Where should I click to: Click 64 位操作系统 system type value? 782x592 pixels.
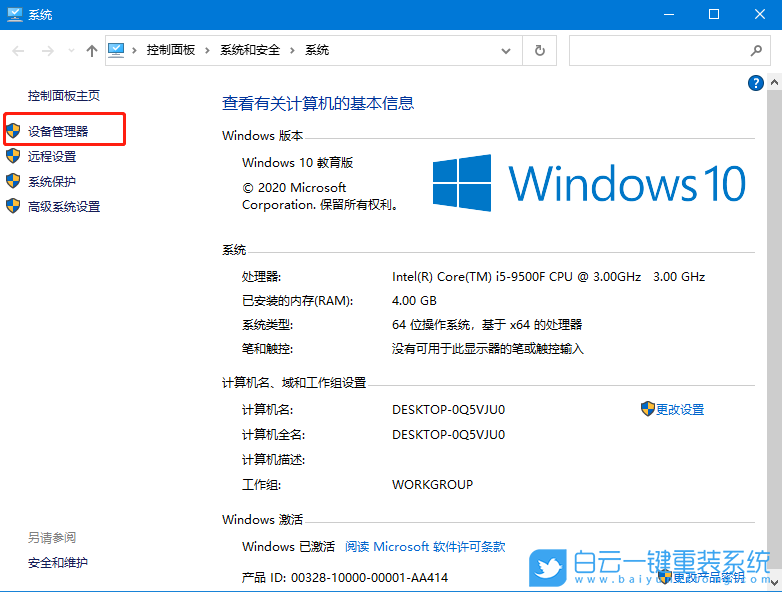487,325
